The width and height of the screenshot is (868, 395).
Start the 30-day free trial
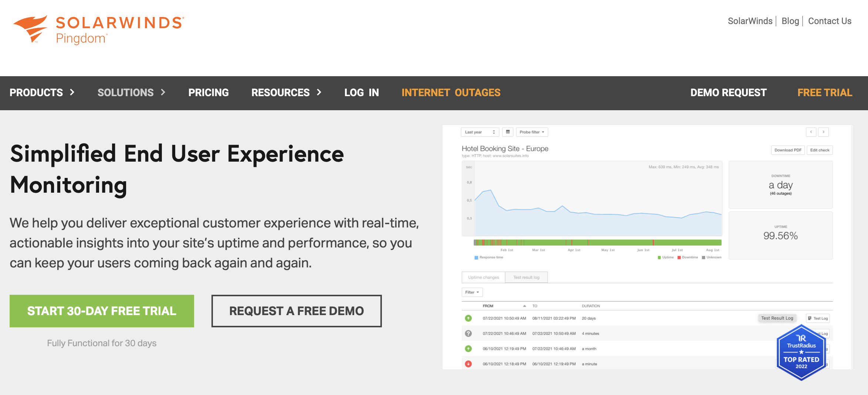(102, 311)
